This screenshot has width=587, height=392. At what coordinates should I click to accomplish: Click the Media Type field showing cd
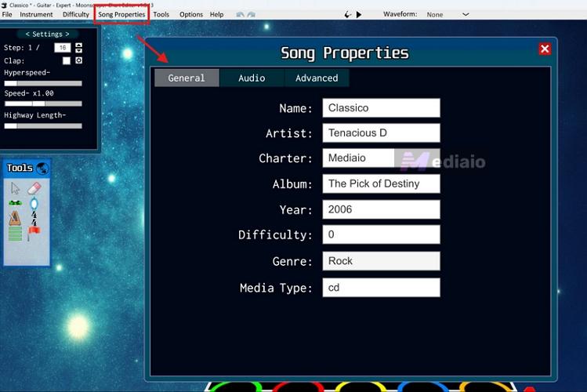click(x=381, y=288)
